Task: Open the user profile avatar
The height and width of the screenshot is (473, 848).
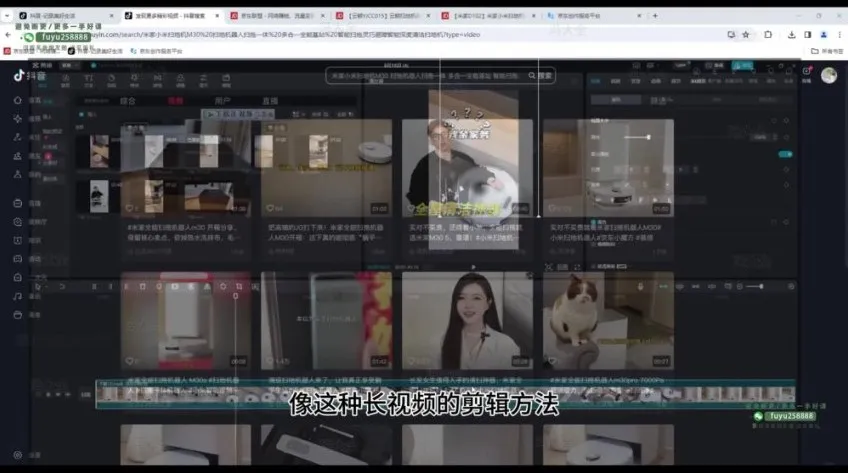Action: click(x=828, y=75)
